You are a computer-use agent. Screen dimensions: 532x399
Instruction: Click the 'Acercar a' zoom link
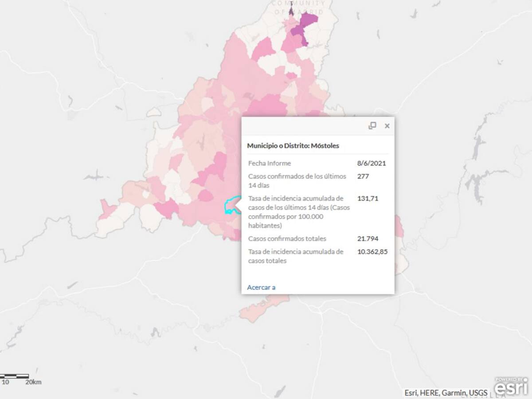[261, 287]
